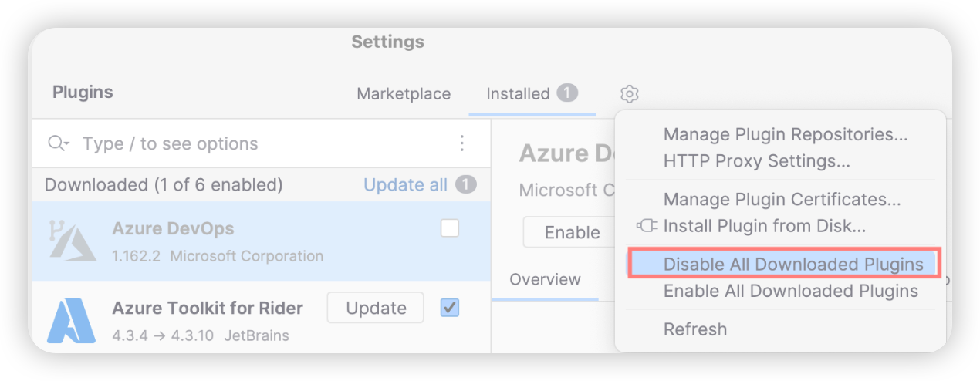Image resolution: width=980 pixels, height=381 pixels.
Task: Click the Installed tab's count badge
Action: (567, 93)
